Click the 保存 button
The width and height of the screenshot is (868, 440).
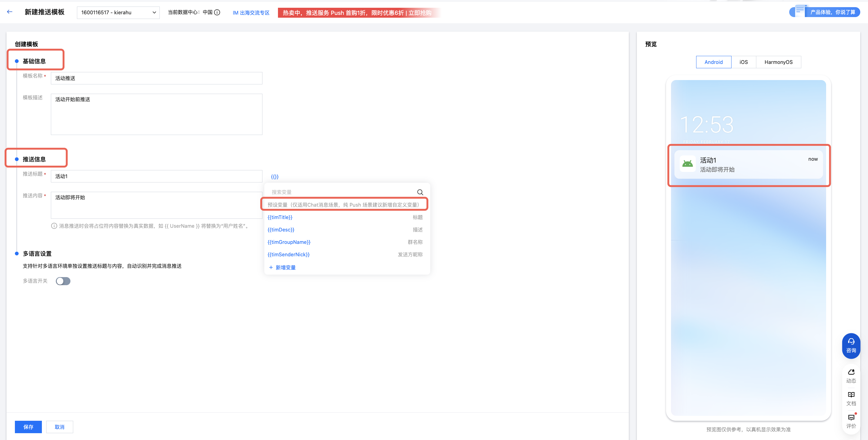pyautogui.click(x=28, y=427)
